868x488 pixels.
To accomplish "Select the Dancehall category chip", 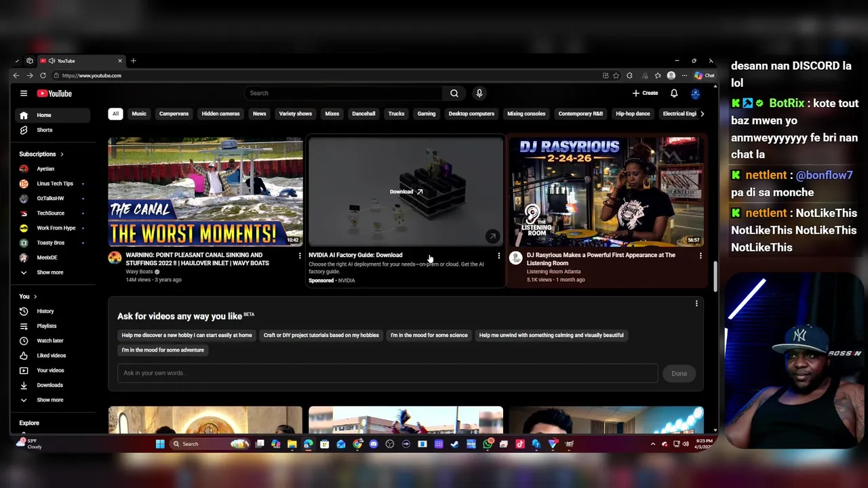I will 363,114.
